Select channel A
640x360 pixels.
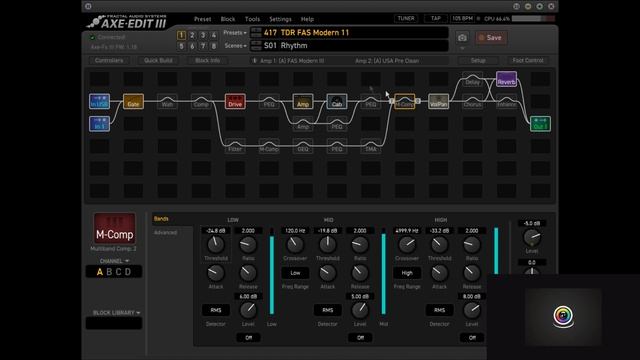pos(100,272)
